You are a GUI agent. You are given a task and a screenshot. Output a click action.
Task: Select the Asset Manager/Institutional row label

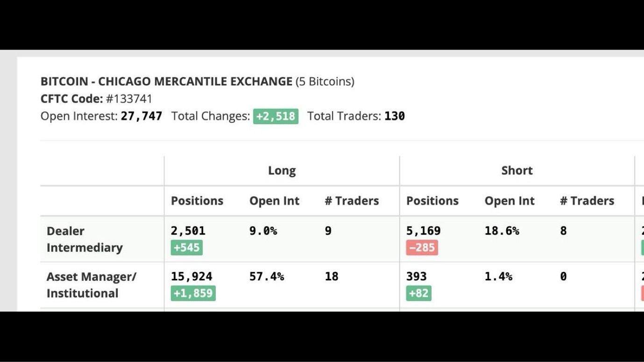[x=91, y=285]
